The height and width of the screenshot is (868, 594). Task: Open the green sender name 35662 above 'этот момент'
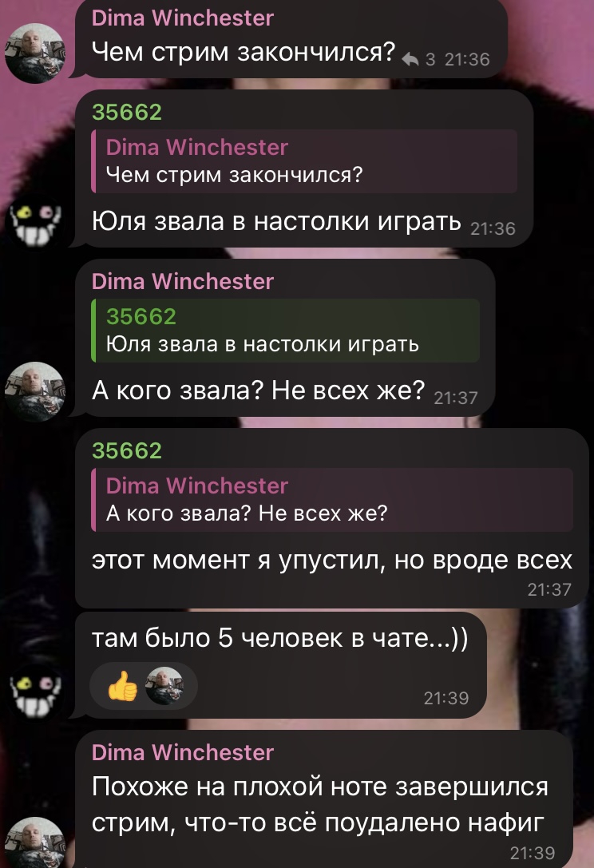pos(127,450)
